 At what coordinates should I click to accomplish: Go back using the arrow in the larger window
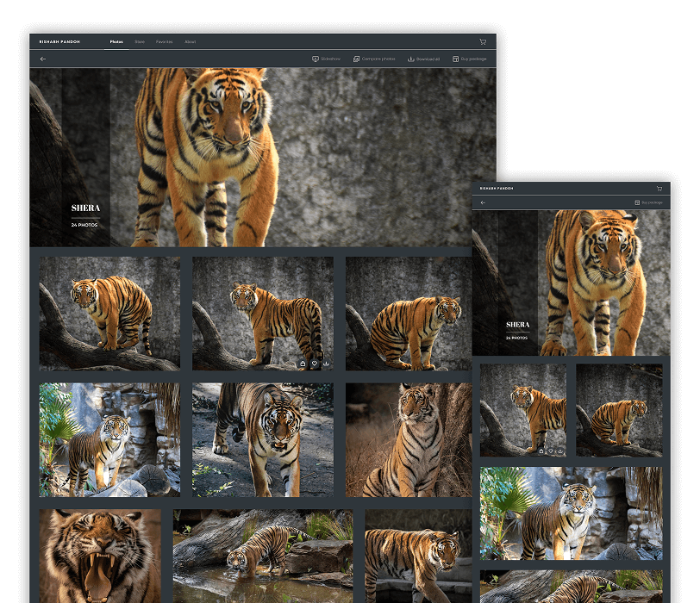coord(43,59)
